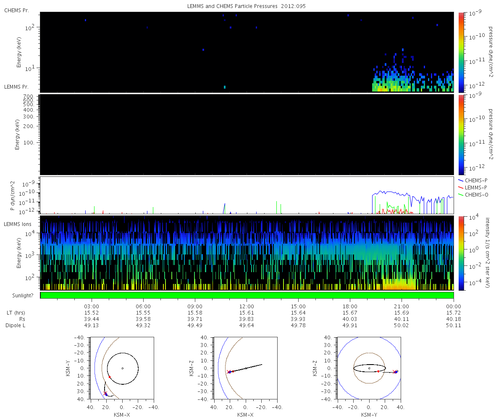This screenshot has width=504, height=420.
Task: Click the 00:00 time tick label
Action: (454, 307)
